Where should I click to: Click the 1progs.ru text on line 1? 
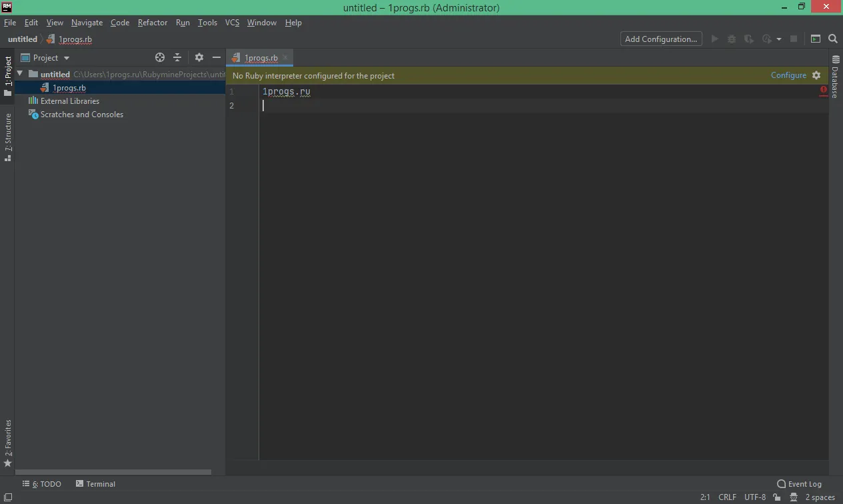pos(287,92)
